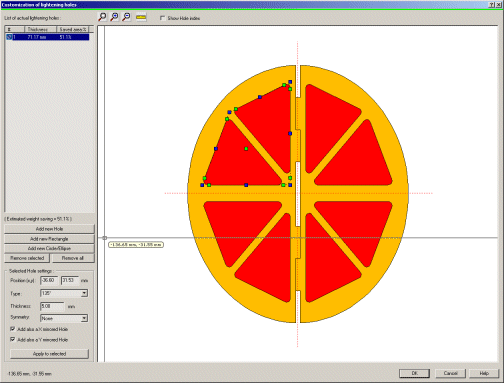The width and height of the screenshot is (504, 383).
Task: Toggle Add also a X mirrored Hole
Action: click(13, 329)
